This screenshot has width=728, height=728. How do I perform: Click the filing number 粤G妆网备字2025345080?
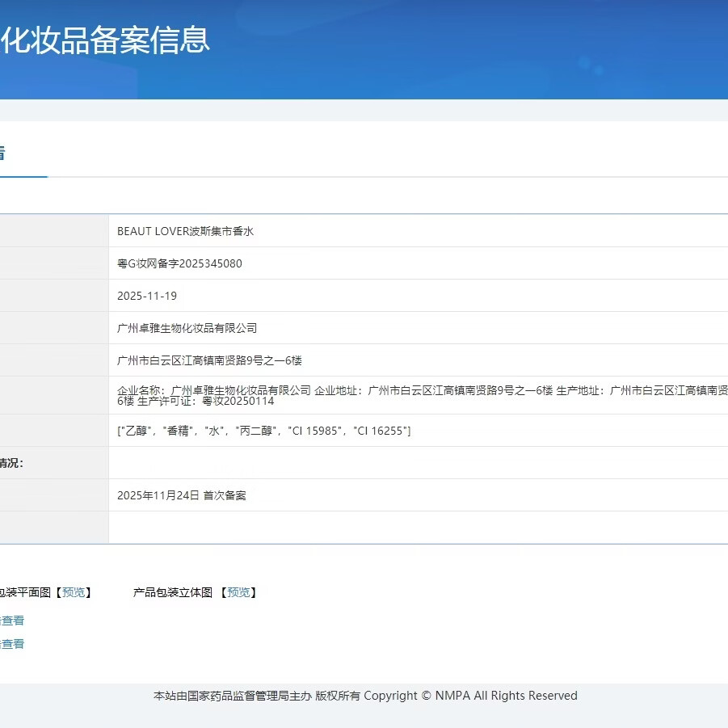(179, 263)
